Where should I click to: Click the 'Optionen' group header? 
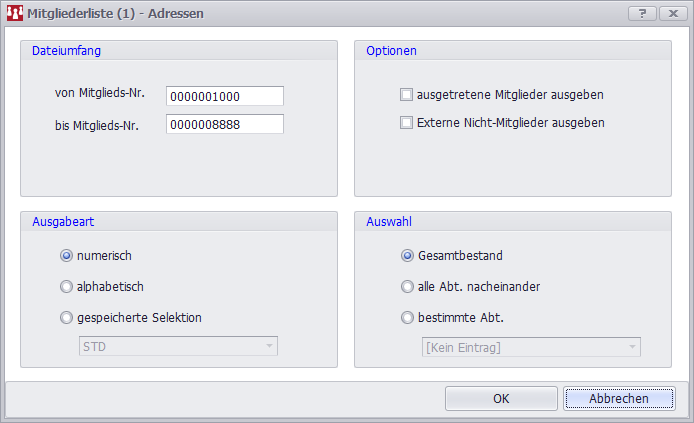391,50
